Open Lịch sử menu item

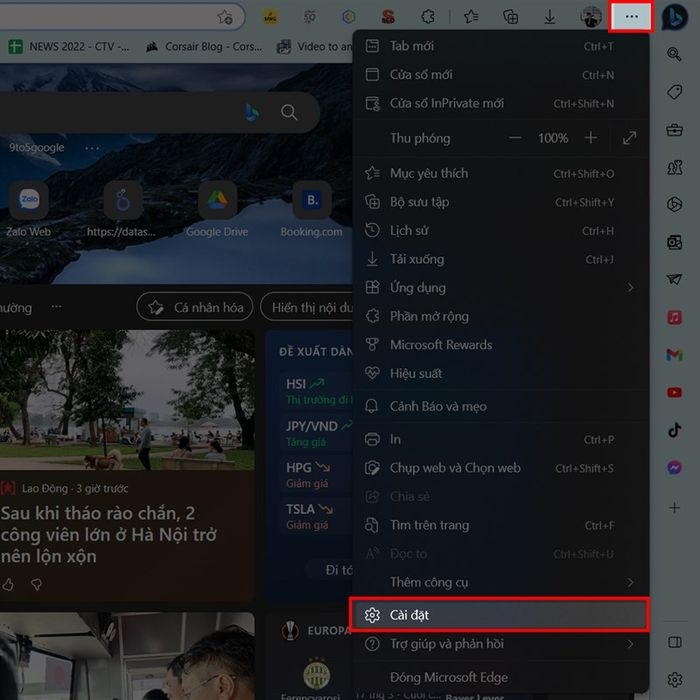point(500,231)
